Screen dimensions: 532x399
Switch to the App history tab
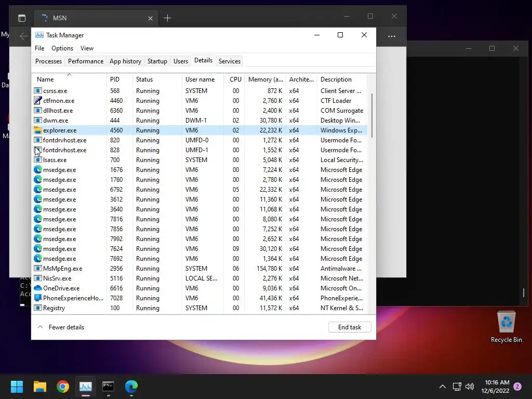125,61
